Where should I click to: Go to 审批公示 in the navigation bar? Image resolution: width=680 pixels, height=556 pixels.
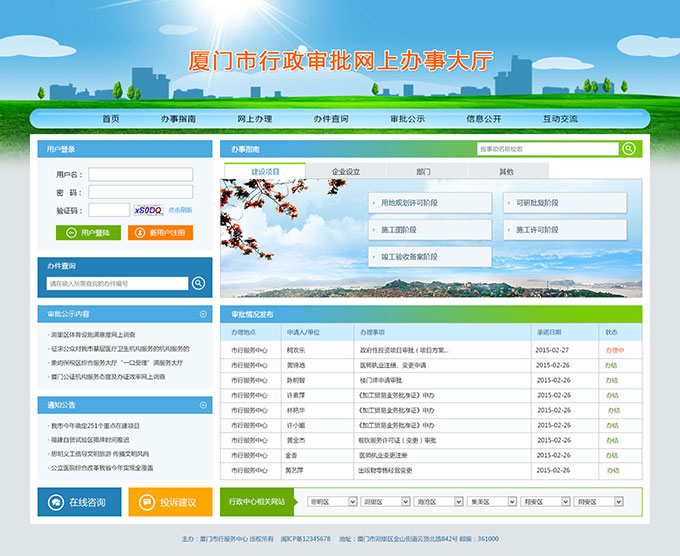pyautogui.click(x=407, y=119)
